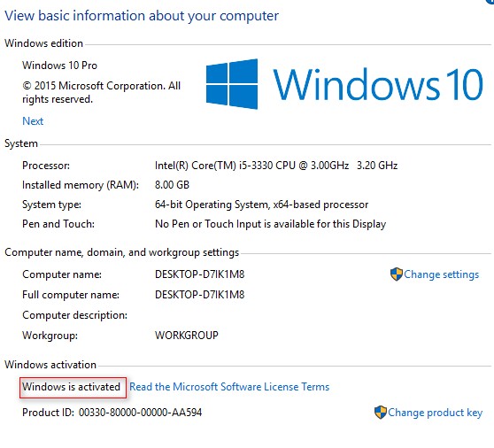494x448 pixels.
Task: Click the Intel Core i5-3330 processor value
Action: click(x=276, y=166)
